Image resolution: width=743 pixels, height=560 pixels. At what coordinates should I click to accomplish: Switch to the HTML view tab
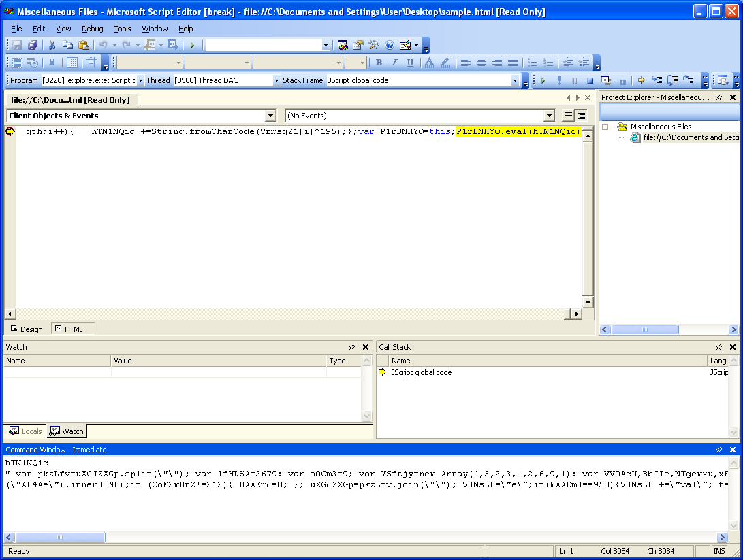point(69,329)
